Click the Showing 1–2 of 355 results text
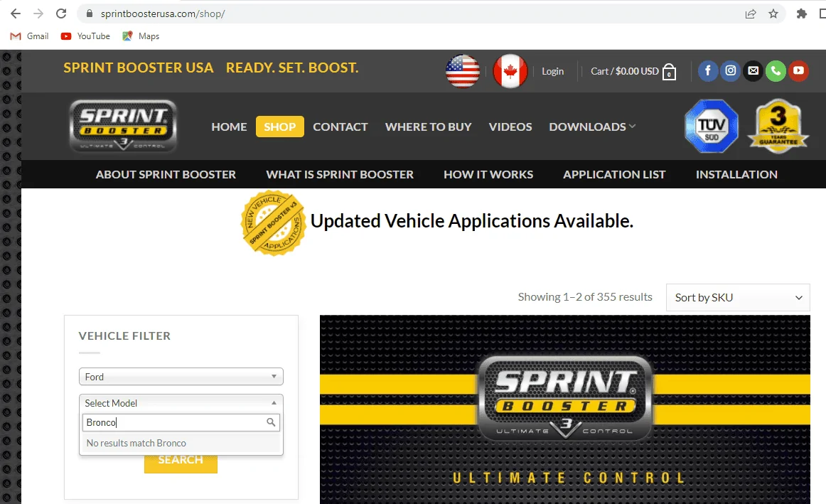826x504 pixels. [x=585, y=297]
